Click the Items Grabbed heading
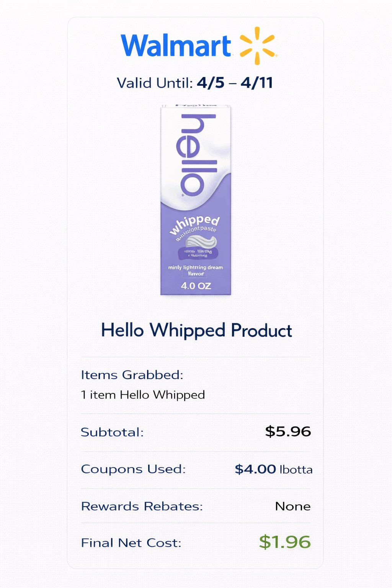The width and height of the screenshot is (392, 588). pyautogui.click(x=132, y=375)
